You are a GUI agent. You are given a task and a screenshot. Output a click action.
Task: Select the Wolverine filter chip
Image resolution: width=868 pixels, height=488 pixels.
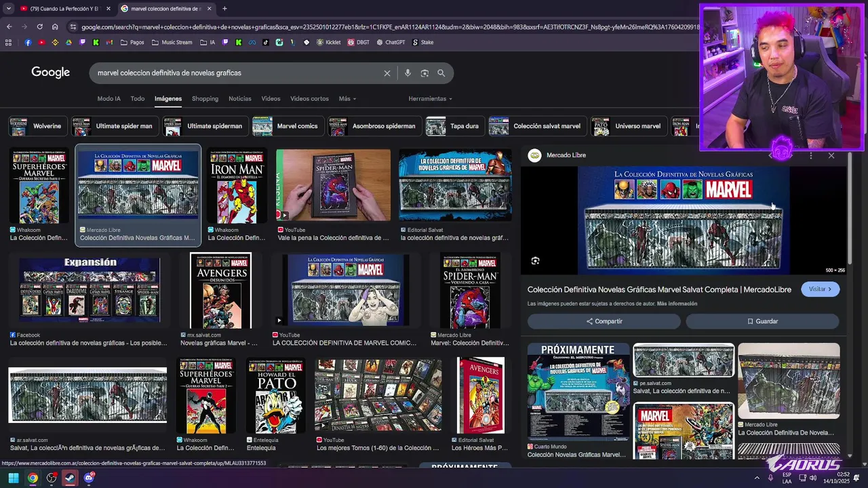coord(37,126)
